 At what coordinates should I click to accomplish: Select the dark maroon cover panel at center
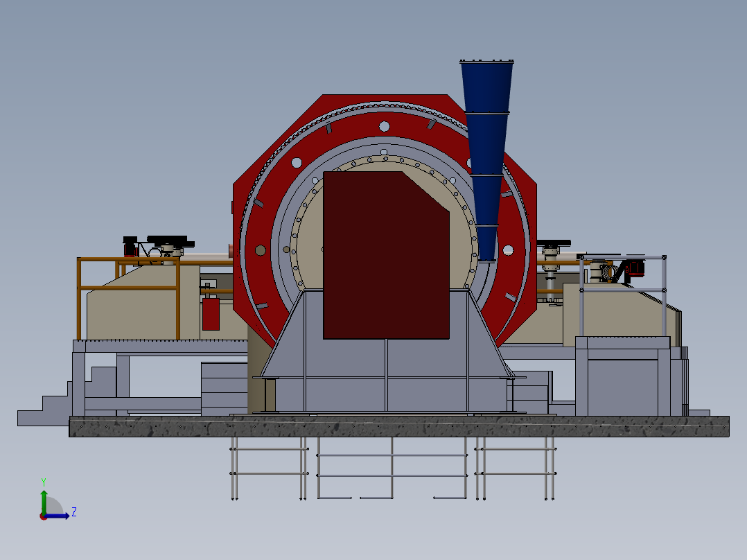tap(386, 255)
